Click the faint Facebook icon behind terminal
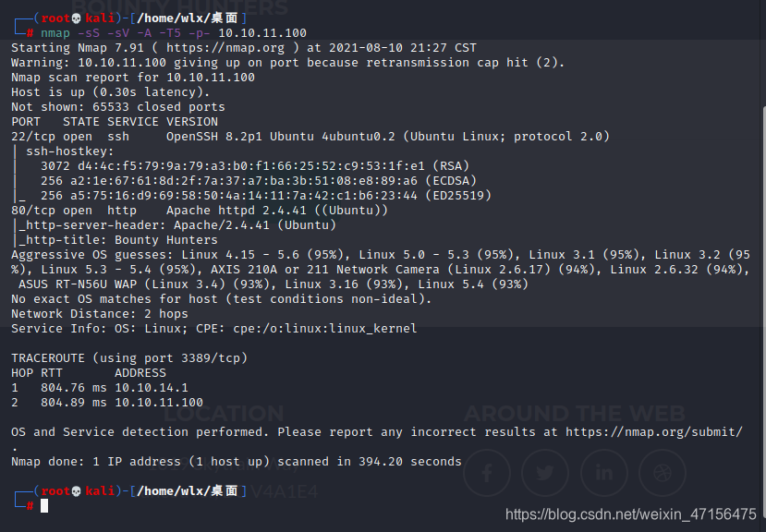This screenshot has height=532, width=766. tap(487, 473)
